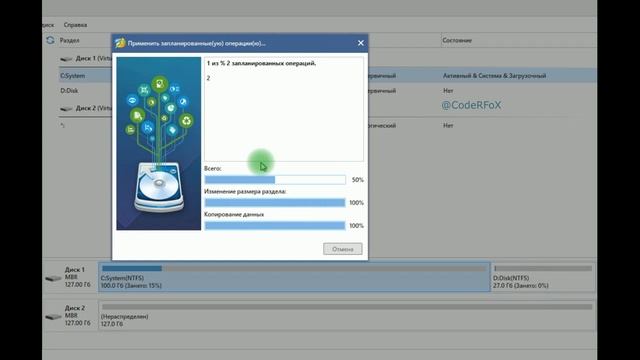Click the Состояние column header
Image resolution: width=640 pixels, height=360 pixels.
point(457,40)
